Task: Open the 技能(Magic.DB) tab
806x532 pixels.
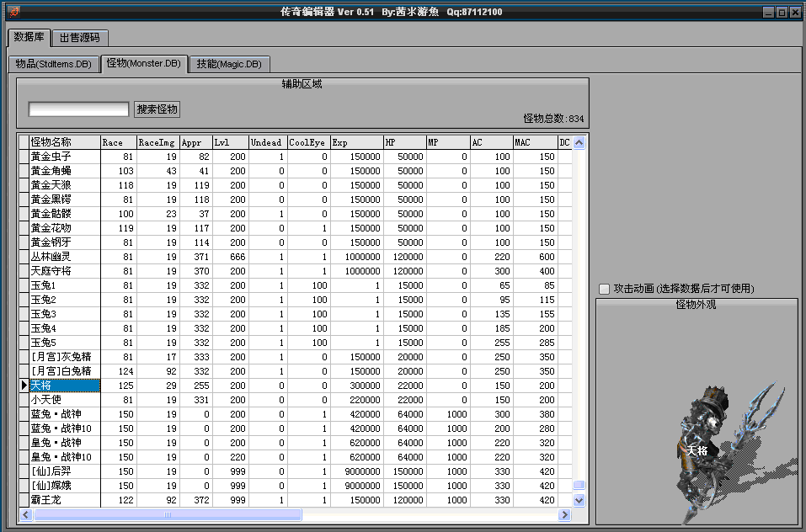Action: [x=229, y=64]
